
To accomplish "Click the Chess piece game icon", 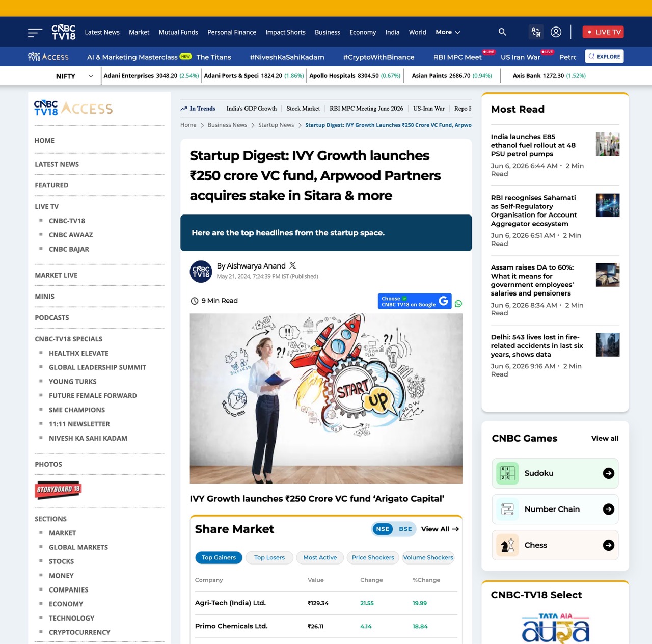I will (x=507, y=545).
